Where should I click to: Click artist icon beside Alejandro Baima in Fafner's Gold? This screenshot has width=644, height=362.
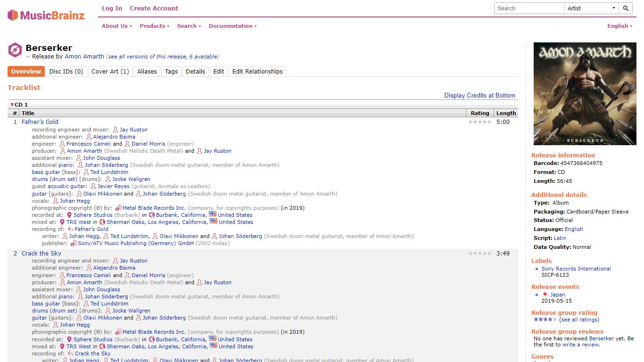[89, 137]
